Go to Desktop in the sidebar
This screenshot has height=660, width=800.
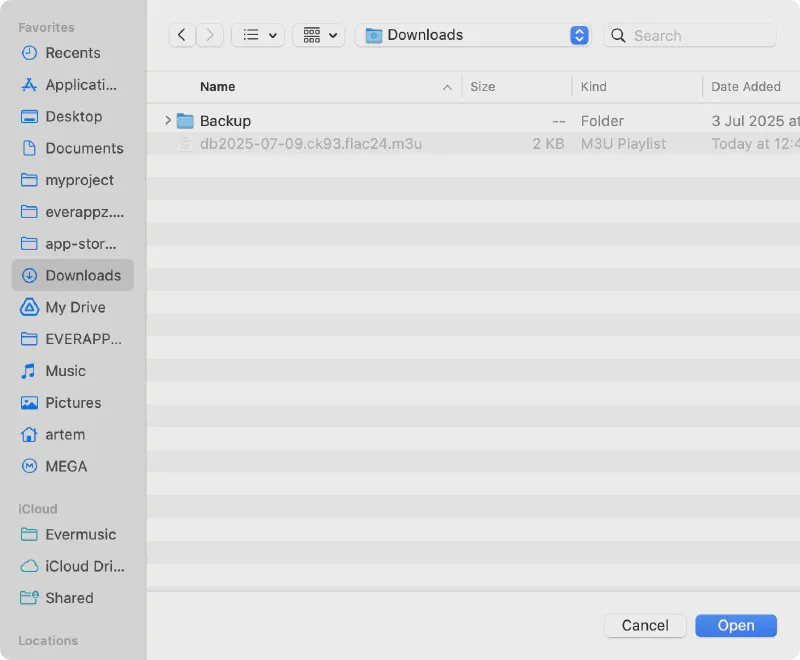pyautogui.click(x=73, y=117)
